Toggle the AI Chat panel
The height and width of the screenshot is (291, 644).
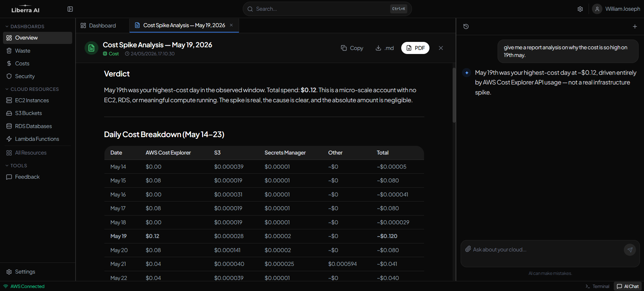pos(628,286)
